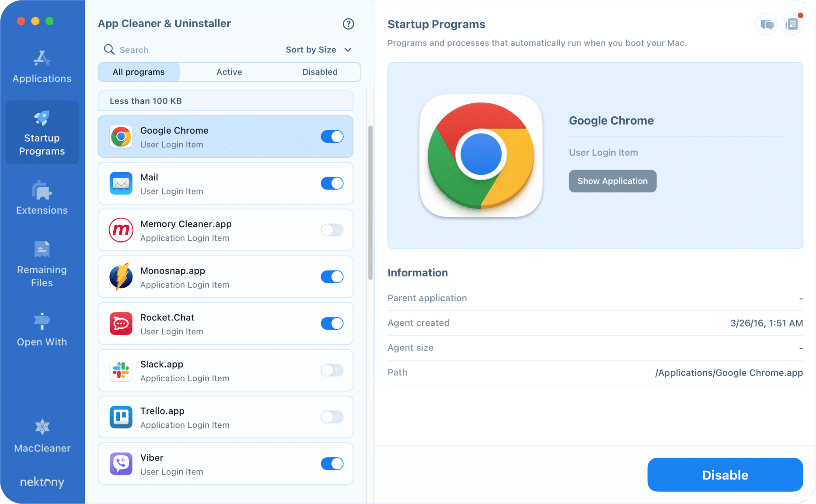The width and height of the screenshot is (816, 504).
Task: Select the Memory Cleaner.app row name
Action: tap(186, 224)
